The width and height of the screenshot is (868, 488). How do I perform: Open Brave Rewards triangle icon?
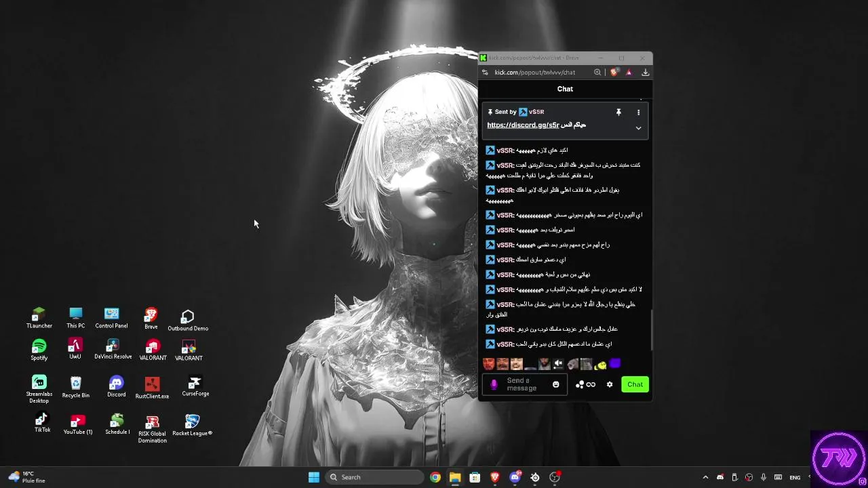pyautogui.click(x=629, y=72)
